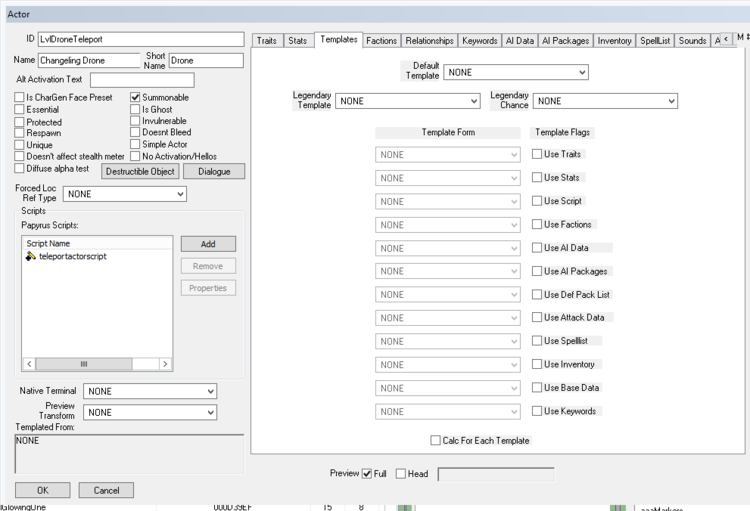
Task: Toggle the Respawn checkbox
Action: pos(19,133)
